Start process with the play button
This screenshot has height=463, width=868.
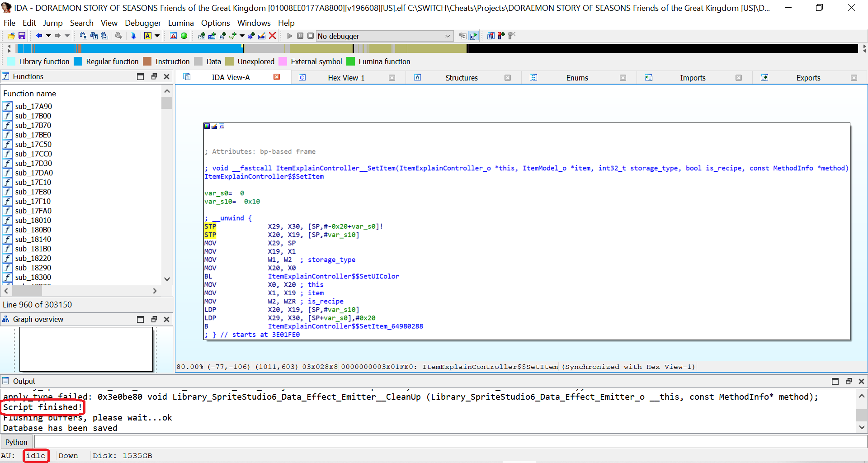pos(290,36)
